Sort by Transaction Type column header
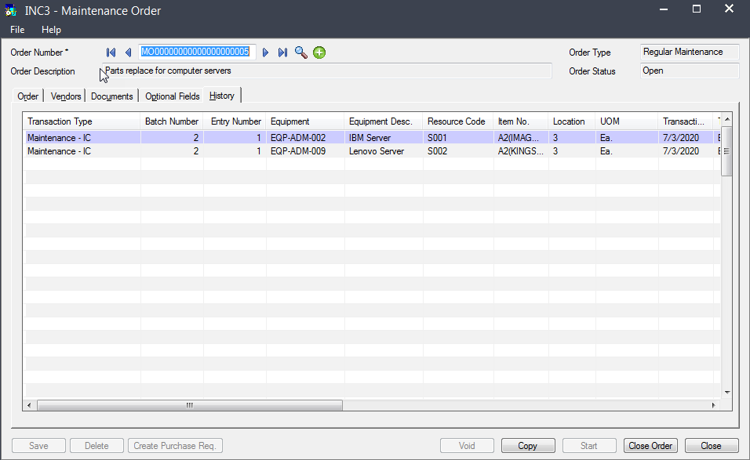Screen dimensions: 750x460 click(82, 121)
